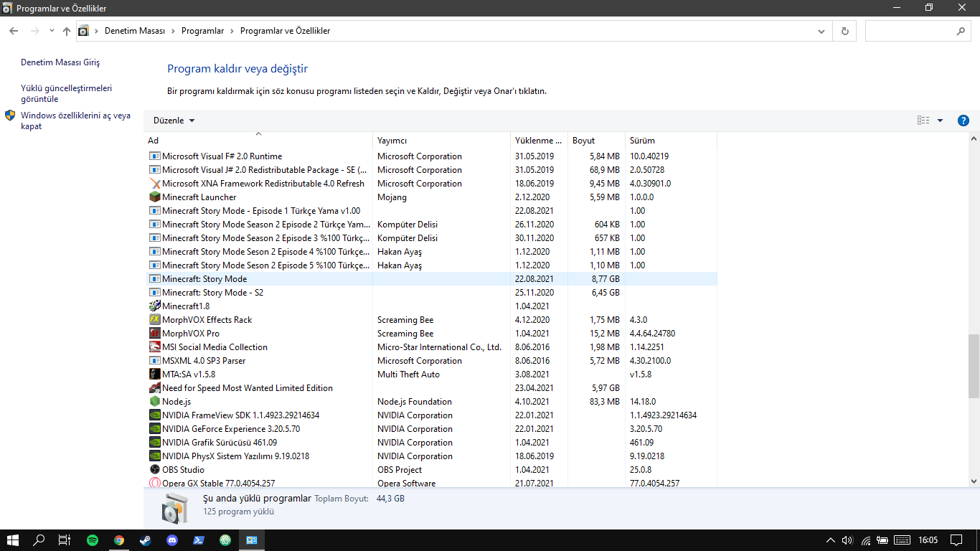Open Windows özelliklerini aç veya kapat
980x551 pixels.
(75, 121)
